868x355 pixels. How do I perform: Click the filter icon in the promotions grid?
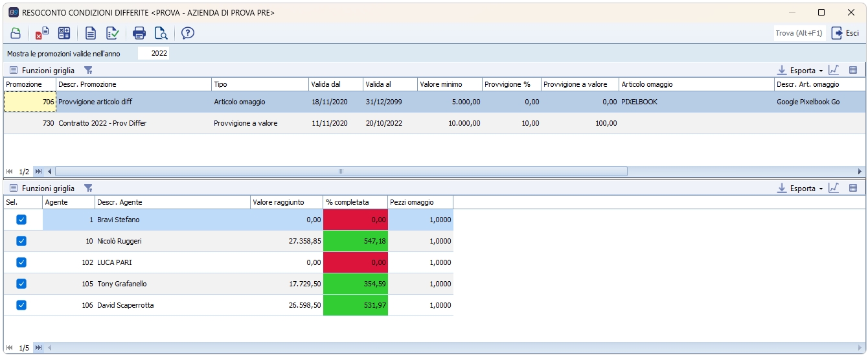tap(89, 70)
